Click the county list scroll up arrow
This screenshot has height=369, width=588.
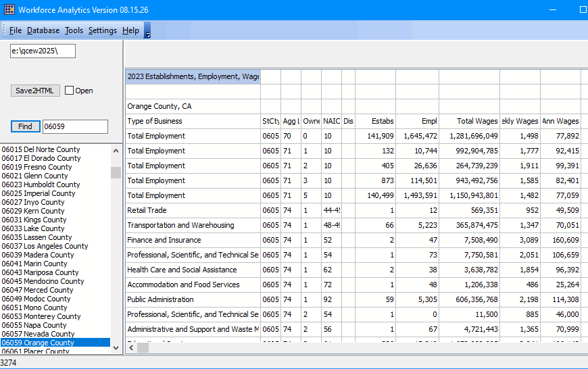click(116, 151)
